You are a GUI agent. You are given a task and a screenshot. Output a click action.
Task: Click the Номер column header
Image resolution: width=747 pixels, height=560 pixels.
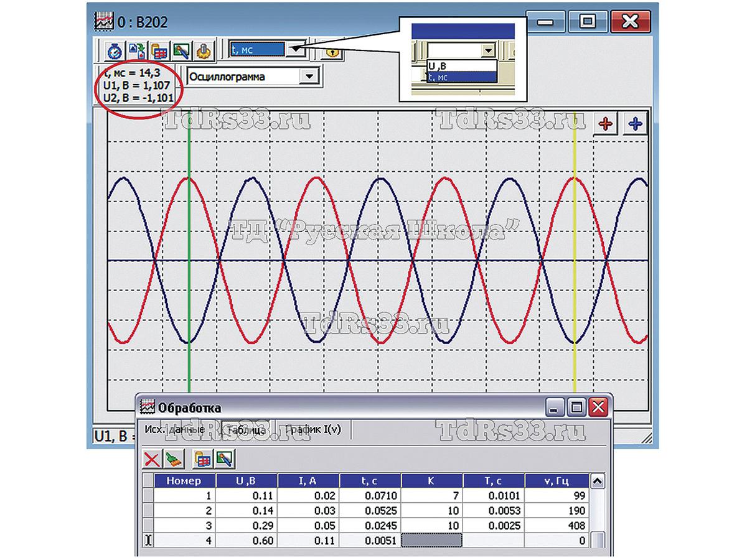pos(184,481)
